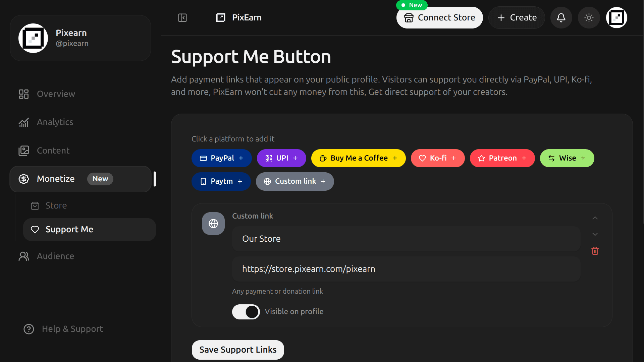Add UPI platform
The image size is (644, 362).
(x=281, y=158)
